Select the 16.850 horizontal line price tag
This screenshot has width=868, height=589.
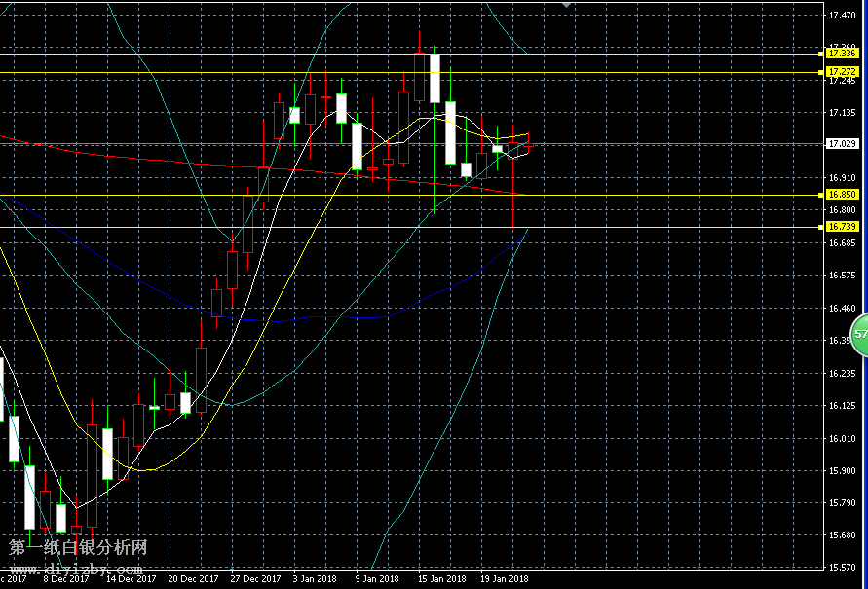coord(841,195)
